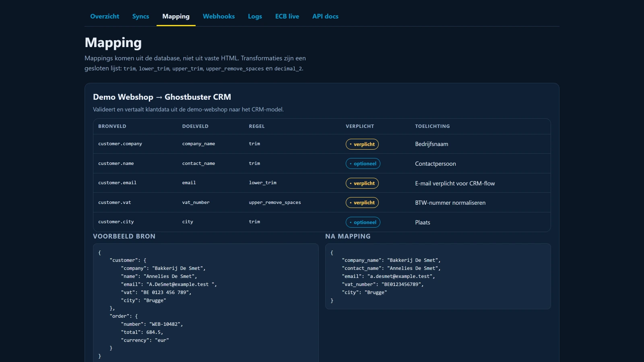Go to the Webhooks tab

click(x=219, y=16)
